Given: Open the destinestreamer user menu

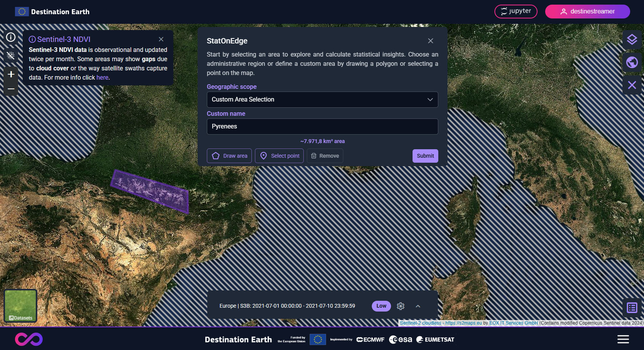Looking at the screenshot, I should pyautogui.click(x=587, y=12).
